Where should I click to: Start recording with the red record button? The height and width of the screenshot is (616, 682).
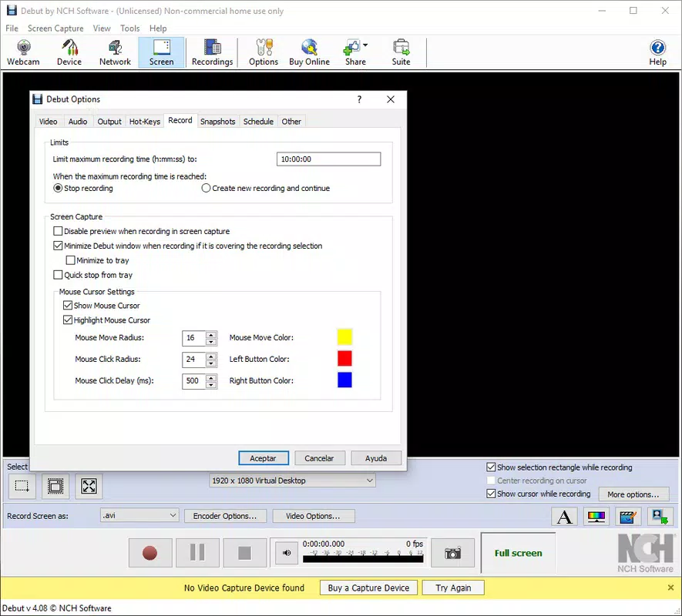(150, 553)
